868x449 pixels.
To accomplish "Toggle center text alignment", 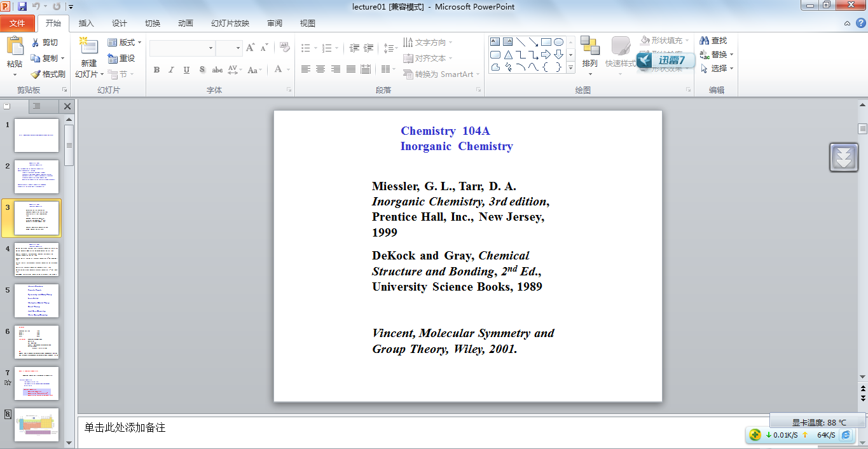I will (x=320, y=69).
